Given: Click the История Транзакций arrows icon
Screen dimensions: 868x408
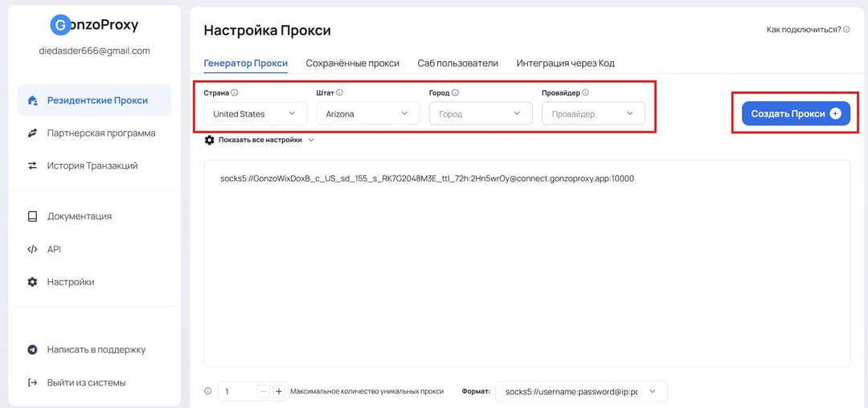Looking at the screenshot, I should click(33, 166).
